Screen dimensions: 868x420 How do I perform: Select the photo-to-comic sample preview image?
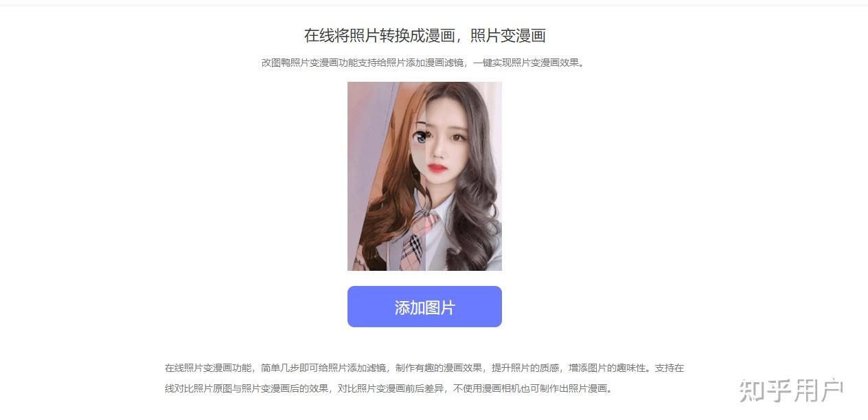pos(424,176)
